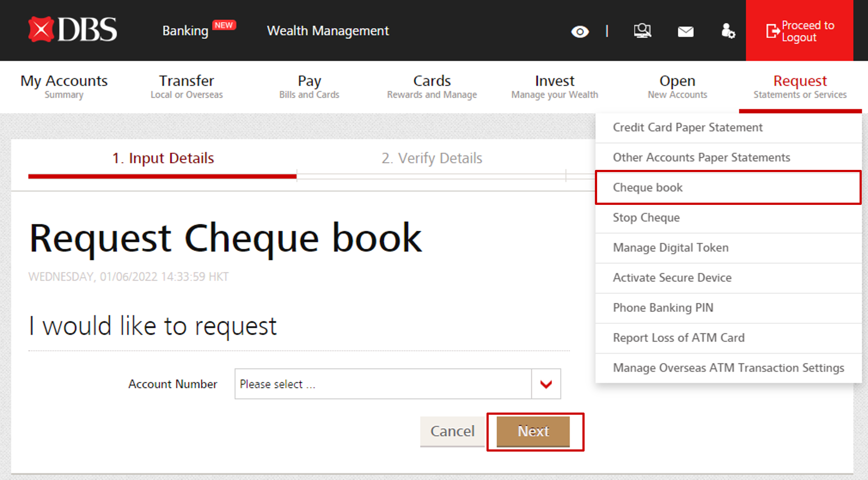Choose Stop Cheque menu entry

646,217
